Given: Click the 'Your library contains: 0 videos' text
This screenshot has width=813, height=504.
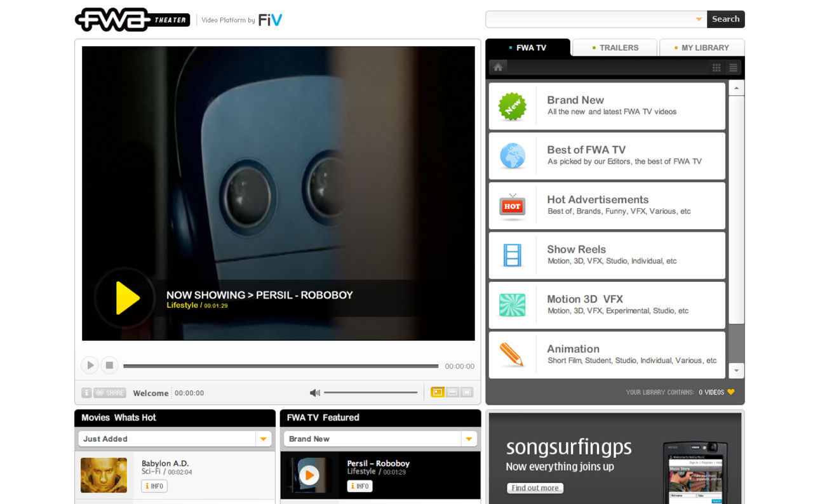Looking at the screenshot, I should tap(675, 392).
